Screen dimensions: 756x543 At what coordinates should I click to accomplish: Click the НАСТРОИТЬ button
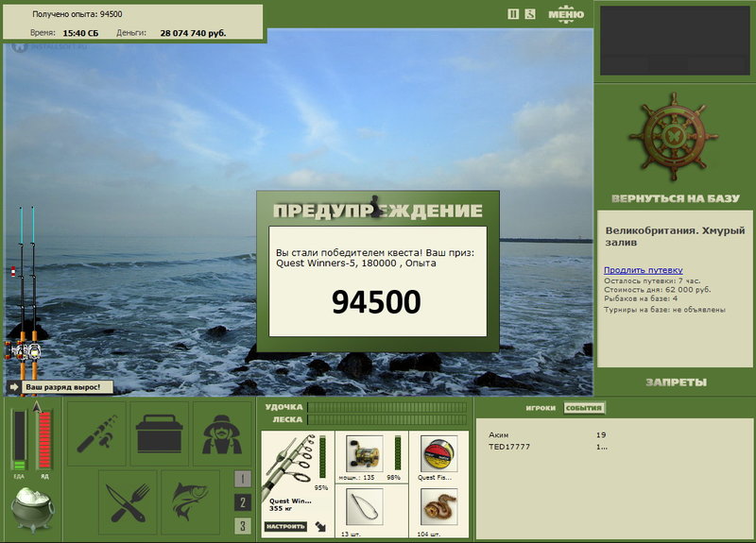coord(285,526)
